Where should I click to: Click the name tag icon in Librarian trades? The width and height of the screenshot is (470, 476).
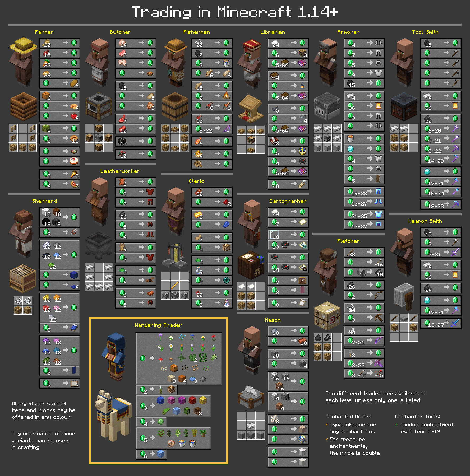[x=302, y=184]
